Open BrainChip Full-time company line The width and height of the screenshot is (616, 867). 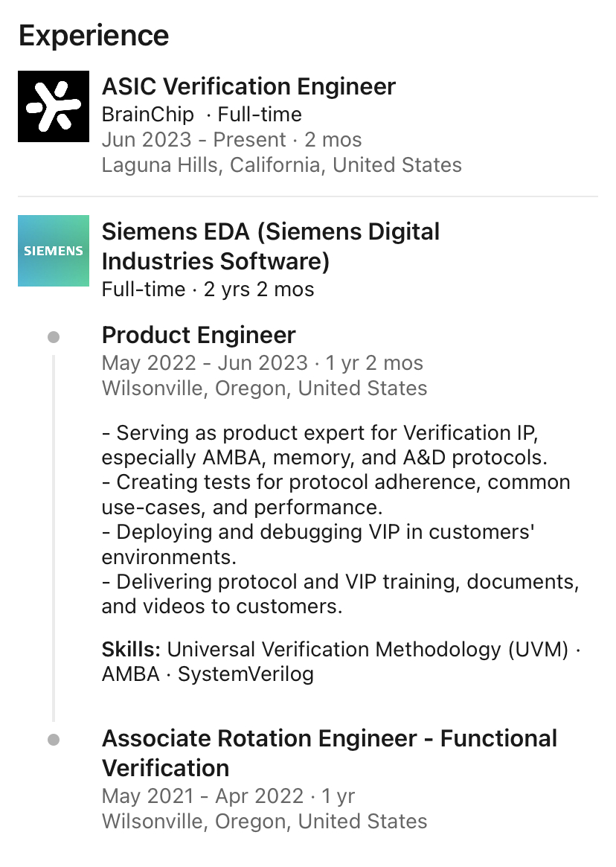[x=202, y=115]
